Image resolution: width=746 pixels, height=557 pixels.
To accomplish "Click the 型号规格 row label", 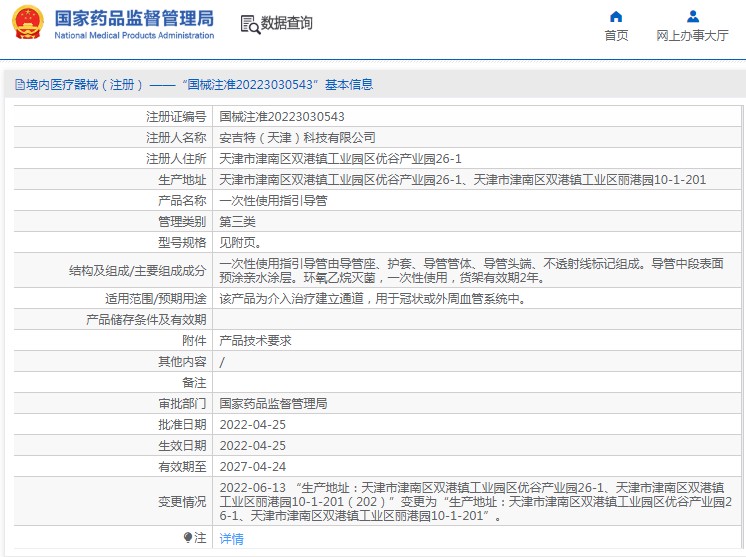I will pos(182,242).
